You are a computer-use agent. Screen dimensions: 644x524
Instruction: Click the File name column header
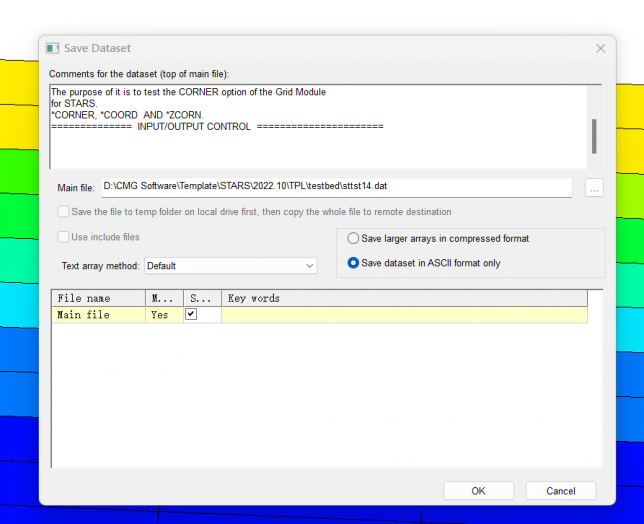tap(99, 298)
